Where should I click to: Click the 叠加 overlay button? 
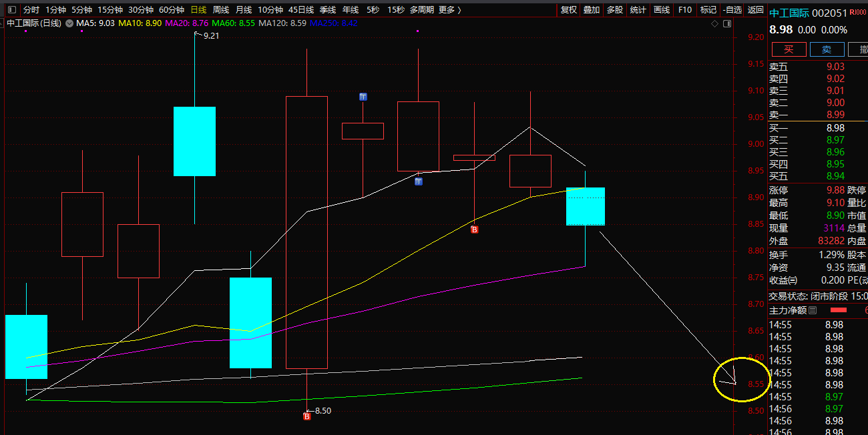[592, 10]
